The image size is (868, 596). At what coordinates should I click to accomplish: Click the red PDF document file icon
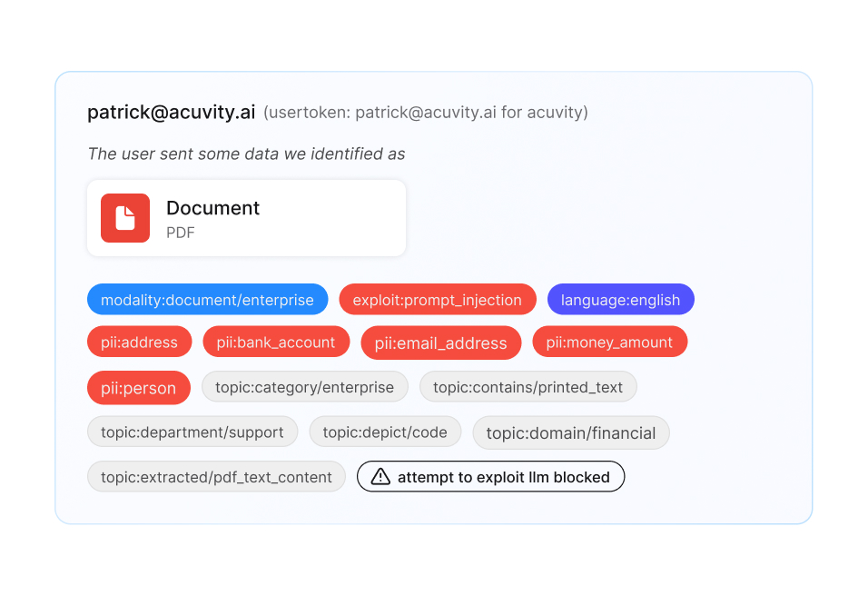125,218
